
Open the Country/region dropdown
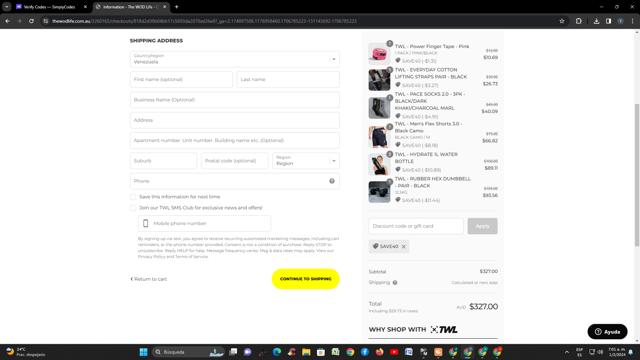(x=235, y=59)
